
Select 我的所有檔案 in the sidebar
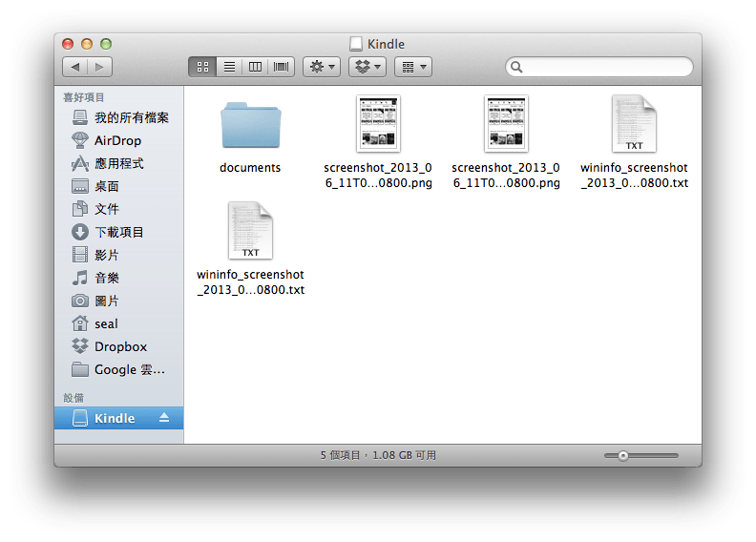point(119,117)
